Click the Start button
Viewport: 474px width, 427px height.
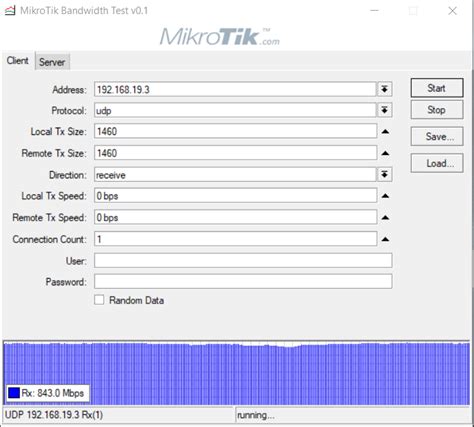437,88
